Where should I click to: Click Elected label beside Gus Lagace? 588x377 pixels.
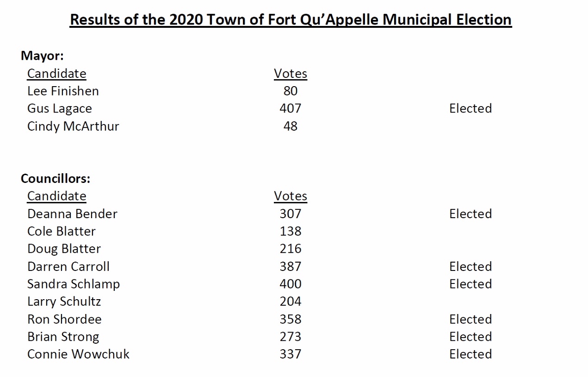[x=470, y=108]
